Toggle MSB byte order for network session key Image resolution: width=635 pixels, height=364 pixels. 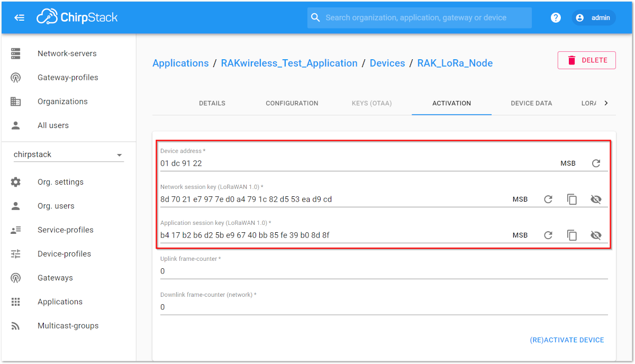click(x=520, y=199)
